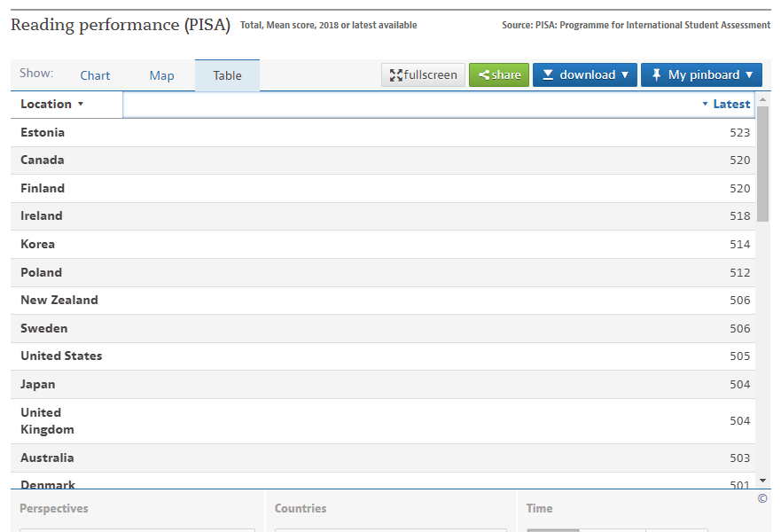
Task: Select the Australia row label
Action: coord(47,458)
